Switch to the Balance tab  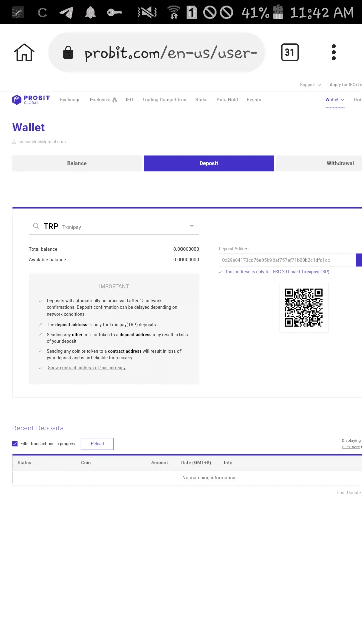pyautogui.click(x=77, y=163)
